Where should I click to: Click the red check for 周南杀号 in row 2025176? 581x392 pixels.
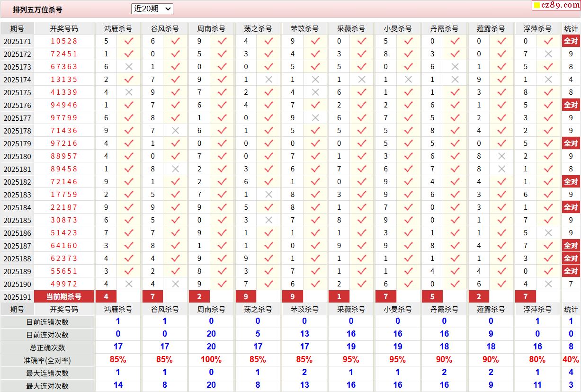click(222, 105)
